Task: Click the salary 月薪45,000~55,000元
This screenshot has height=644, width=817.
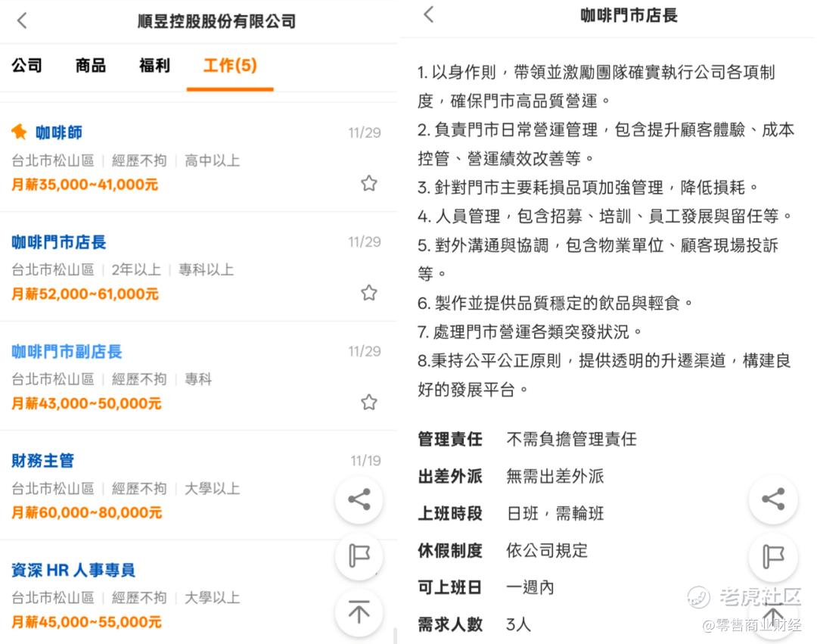Action: [x=86, y=622]
